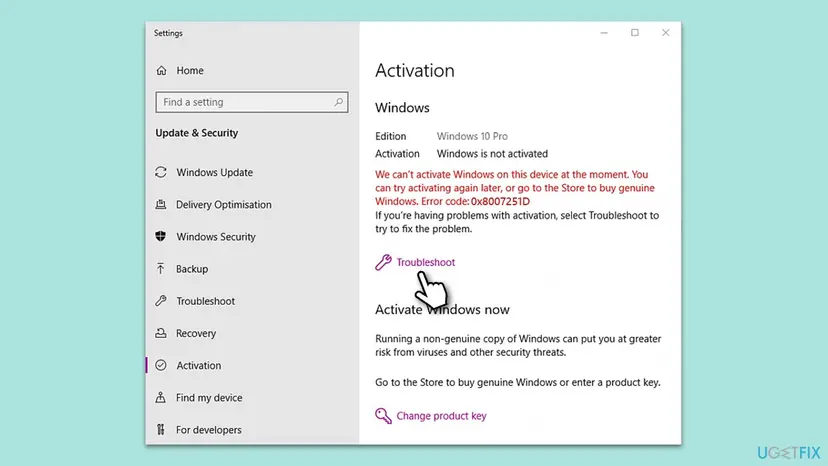Close the Settings window
The image size is (828, 466).
click(665, 33)
